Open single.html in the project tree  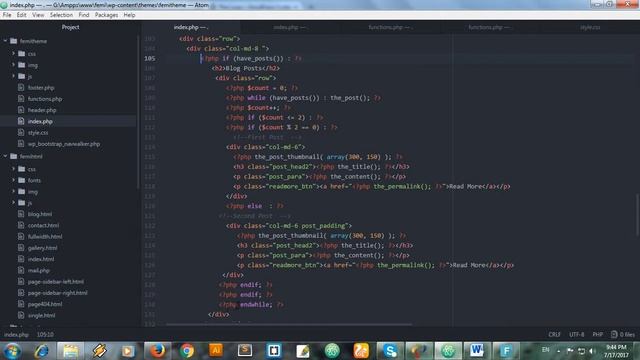pos(41,316)
